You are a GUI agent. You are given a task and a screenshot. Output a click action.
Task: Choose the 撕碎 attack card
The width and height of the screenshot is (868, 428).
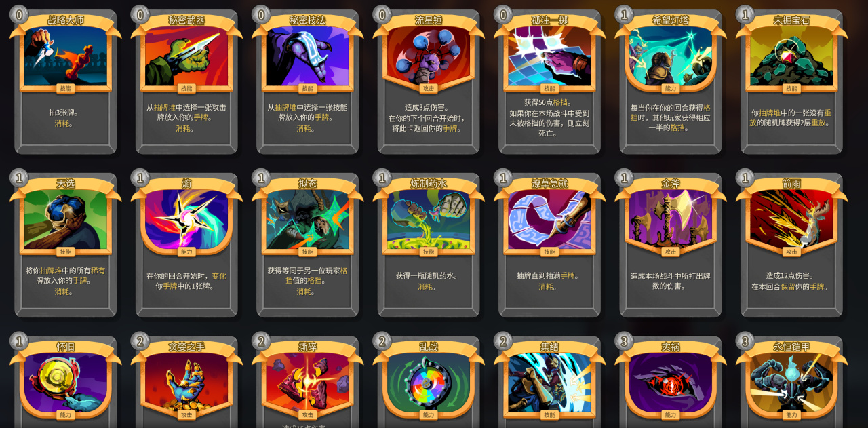point(308,381)
